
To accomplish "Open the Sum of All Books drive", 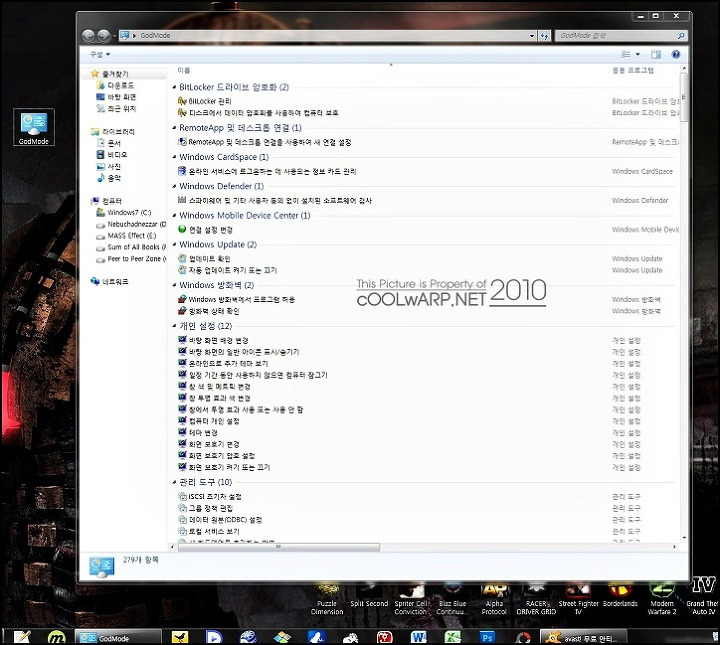I will click(131, 247).
